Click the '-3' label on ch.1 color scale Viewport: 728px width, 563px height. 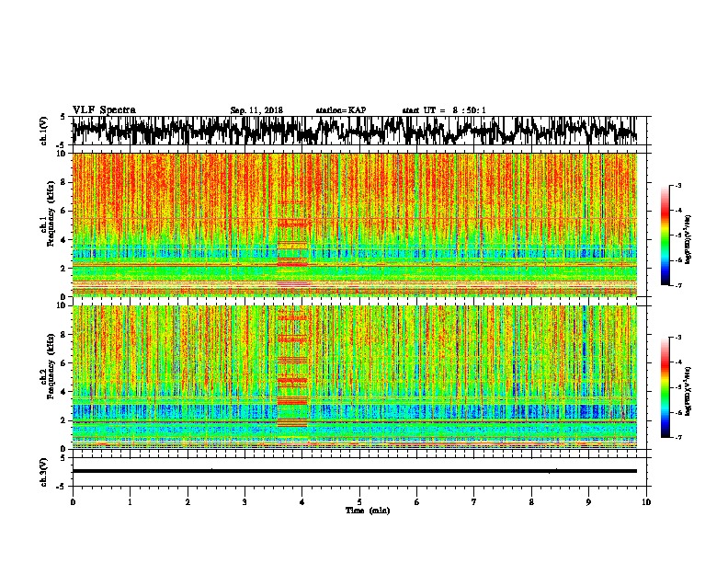[x=677, y=185]
